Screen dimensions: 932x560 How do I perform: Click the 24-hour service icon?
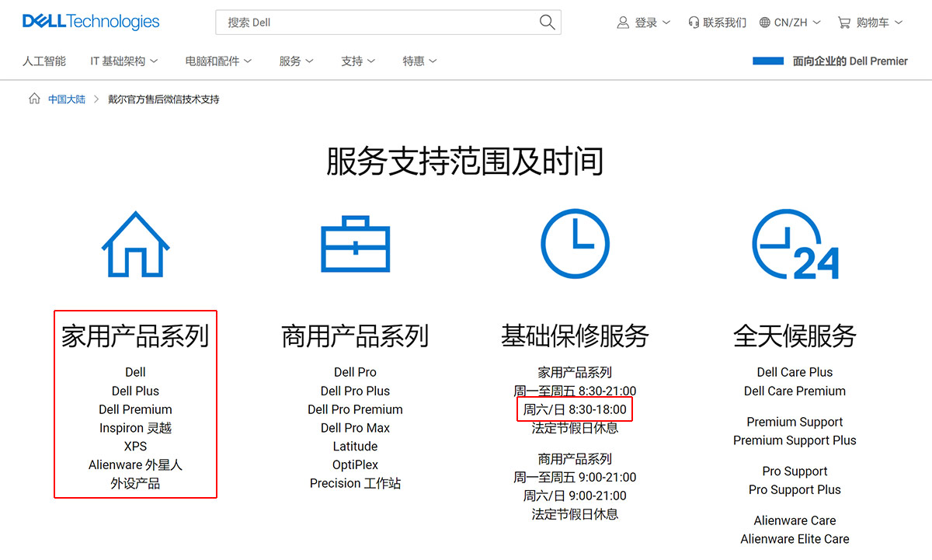795,245
